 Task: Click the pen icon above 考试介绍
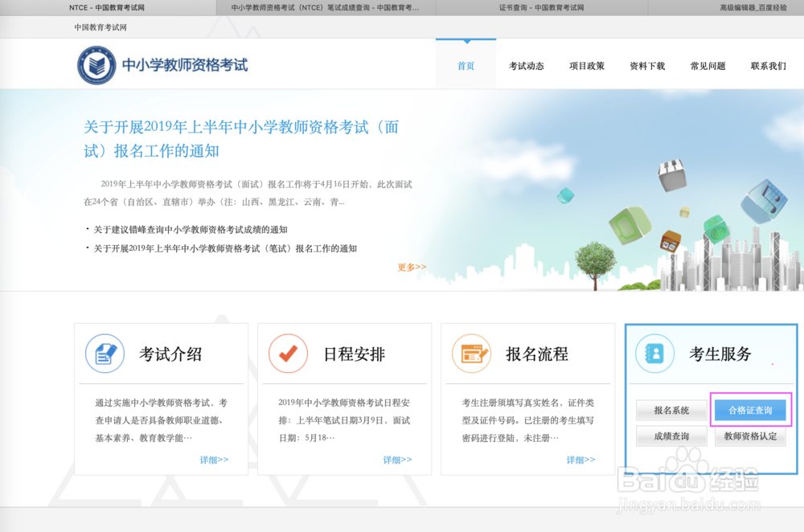104,353
